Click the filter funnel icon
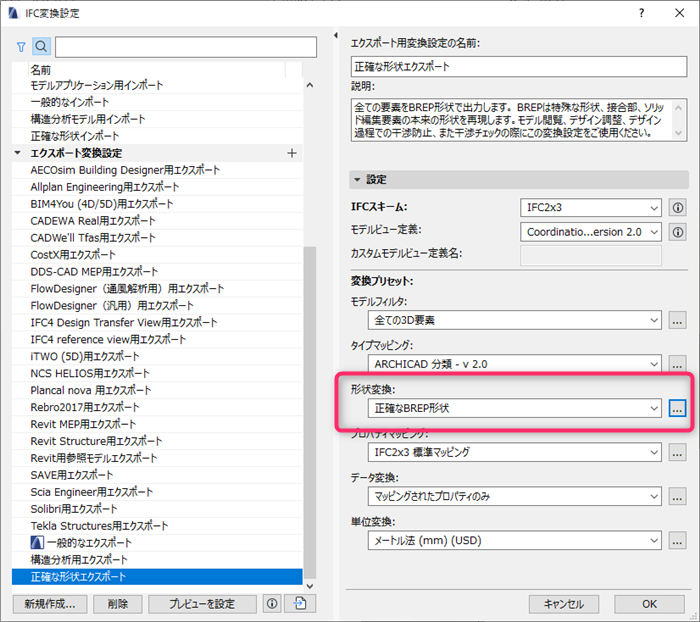 [21, 46]
